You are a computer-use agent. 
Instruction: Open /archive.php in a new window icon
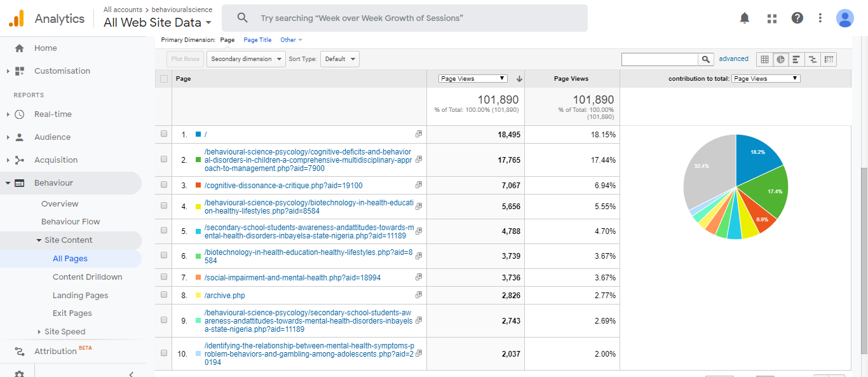(x=419, y=295)
